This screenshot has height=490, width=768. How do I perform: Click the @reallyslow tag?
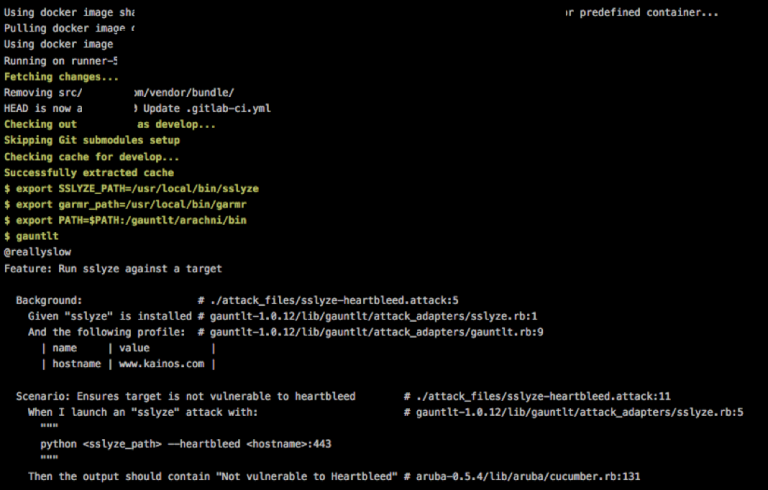click(38, 253)
